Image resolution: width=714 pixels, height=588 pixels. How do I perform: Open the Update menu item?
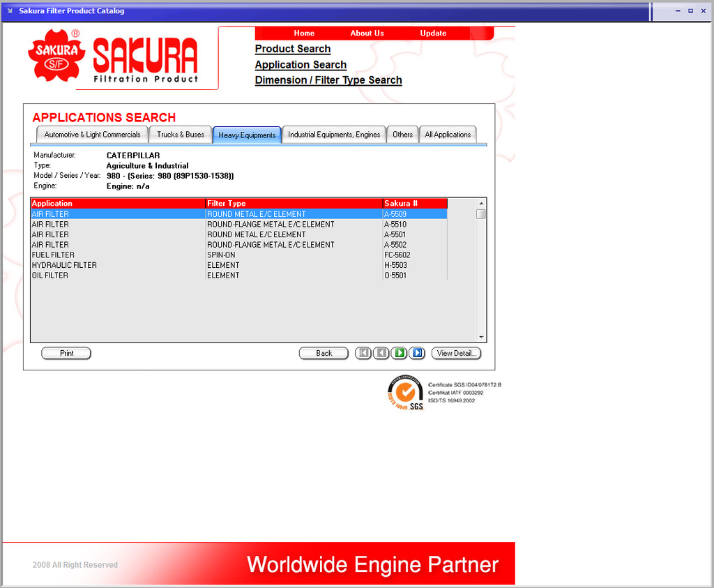point(433,33)
